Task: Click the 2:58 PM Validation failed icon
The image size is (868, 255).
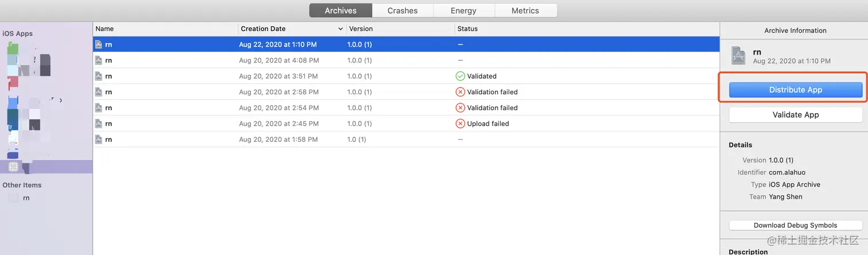Action: pos(460,92)
